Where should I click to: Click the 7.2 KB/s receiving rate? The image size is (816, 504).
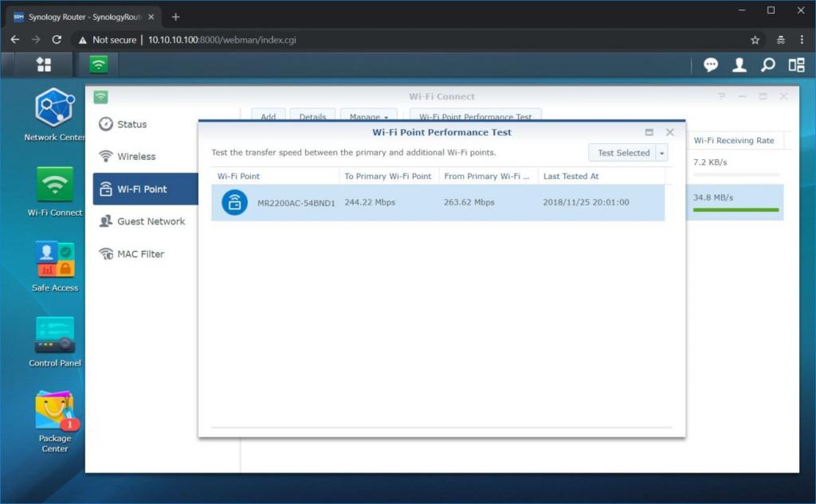[710, 162]
